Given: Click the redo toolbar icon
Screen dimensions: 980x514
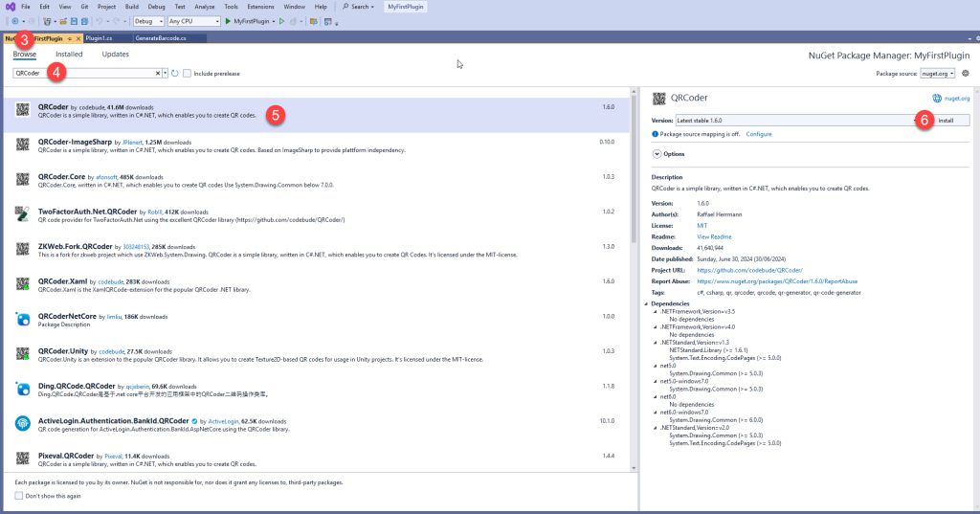Looking at the screenshot, I should click(116, 21).
